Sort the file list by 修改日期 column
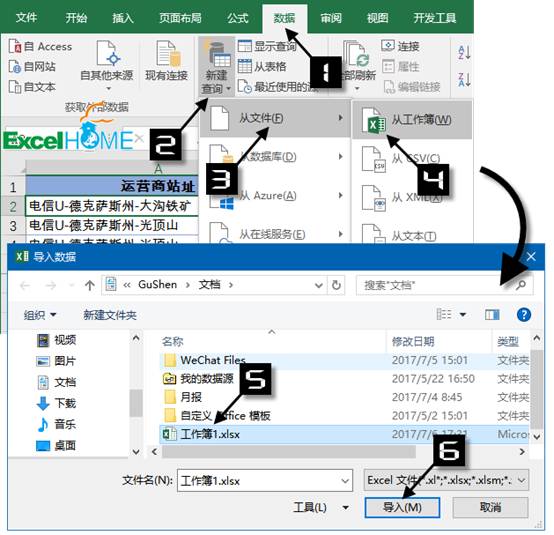The image size is (554, 535). pos(413,341)
